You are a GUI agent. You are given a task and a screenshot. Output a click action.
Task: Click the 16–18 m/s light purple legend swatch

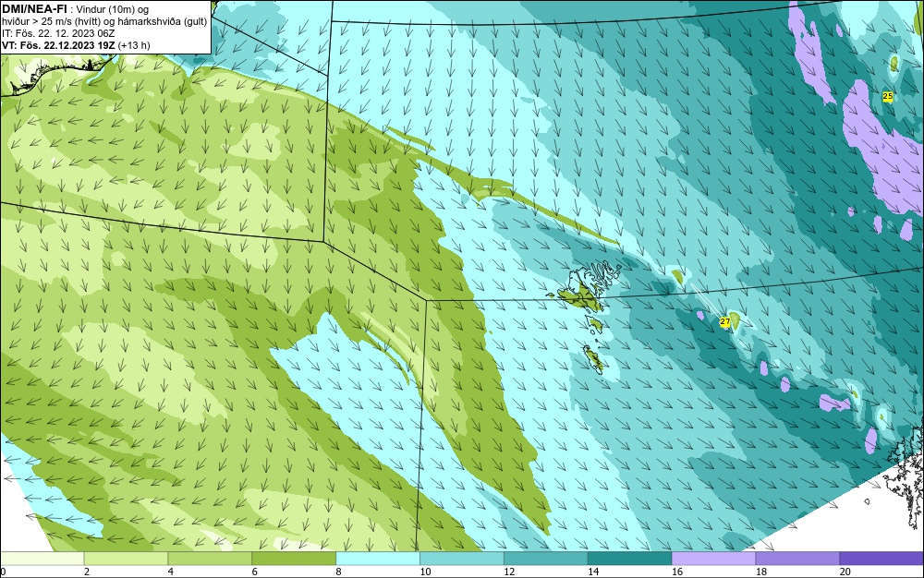[x=713, y=559]
